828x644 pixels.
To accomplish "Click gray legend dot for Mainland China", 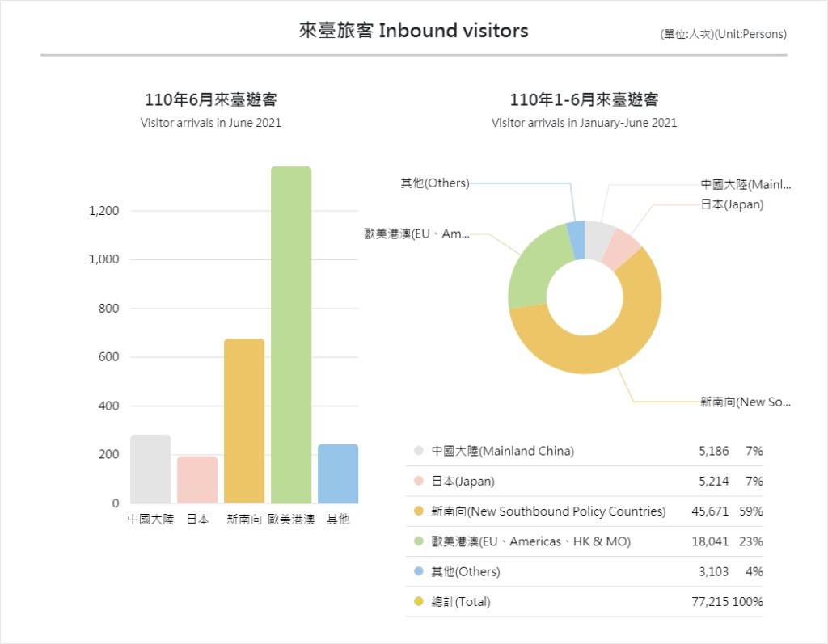I will click(x=419, y=452).
